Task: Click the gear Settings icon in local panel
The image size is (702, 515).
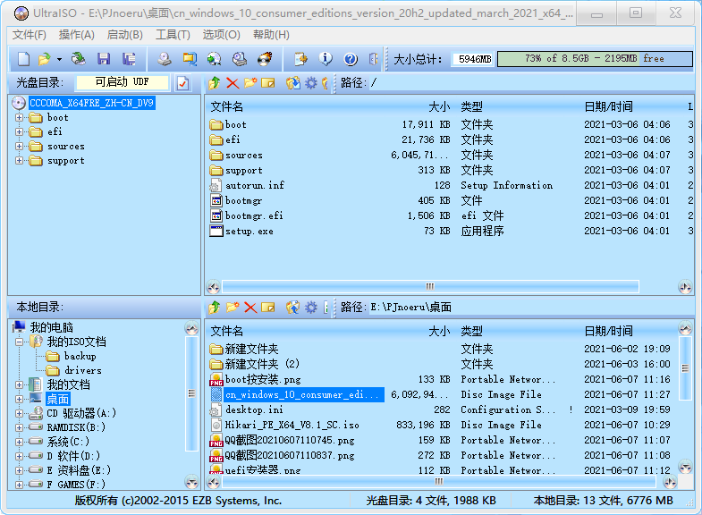Action: coord(311,307)
